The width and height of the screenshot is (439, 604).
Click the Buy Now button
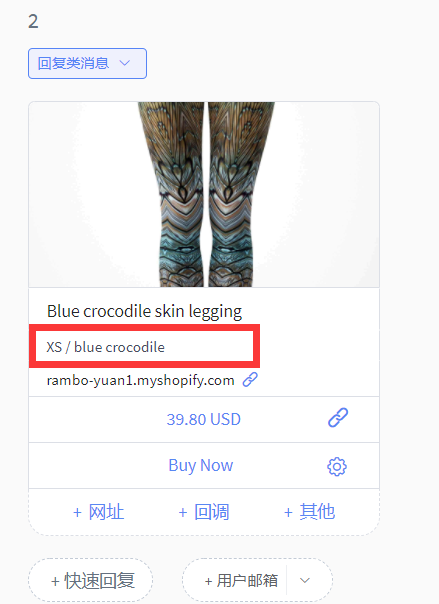(x=201, y=465)
